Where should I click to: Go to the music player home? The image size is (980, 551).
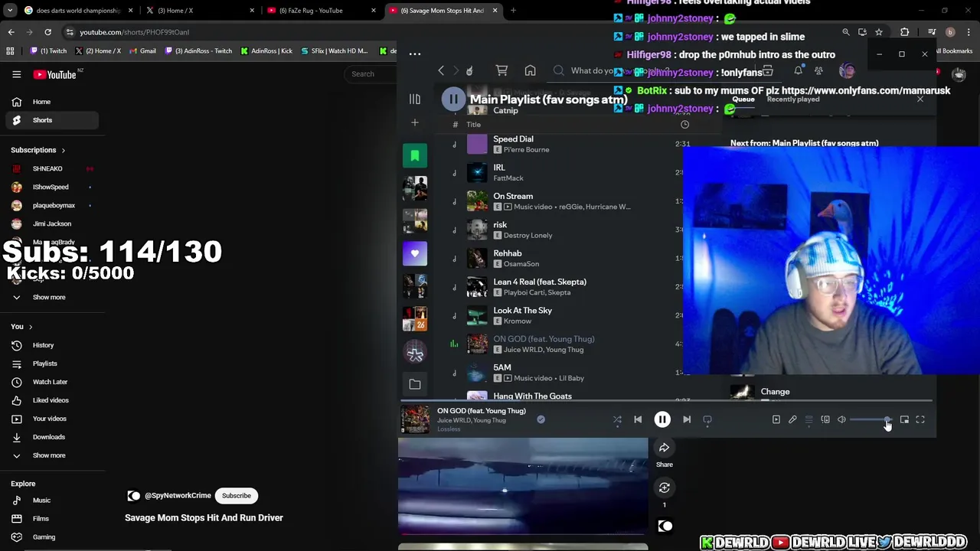tap(530, 70)
